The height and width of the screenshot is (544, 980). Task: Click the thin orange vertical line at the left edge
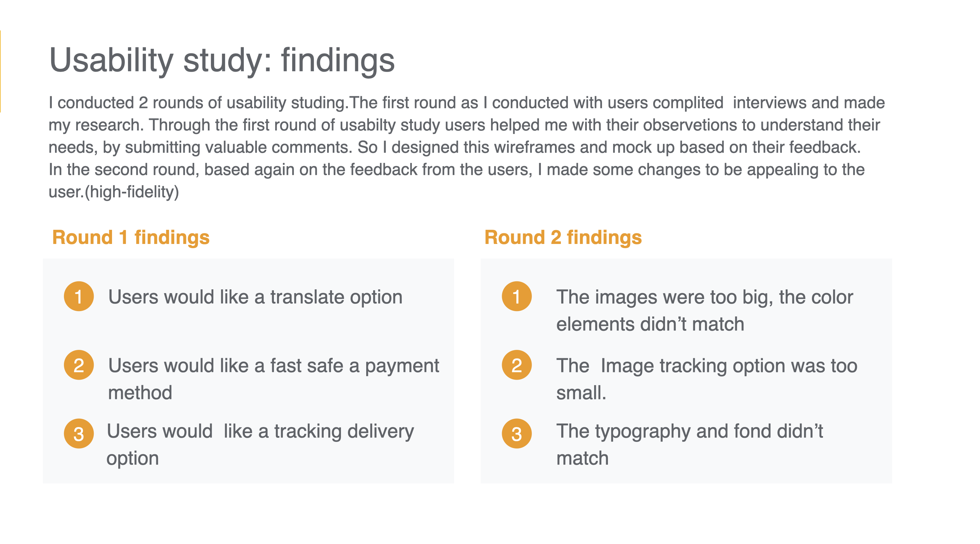tap(0, 71)
